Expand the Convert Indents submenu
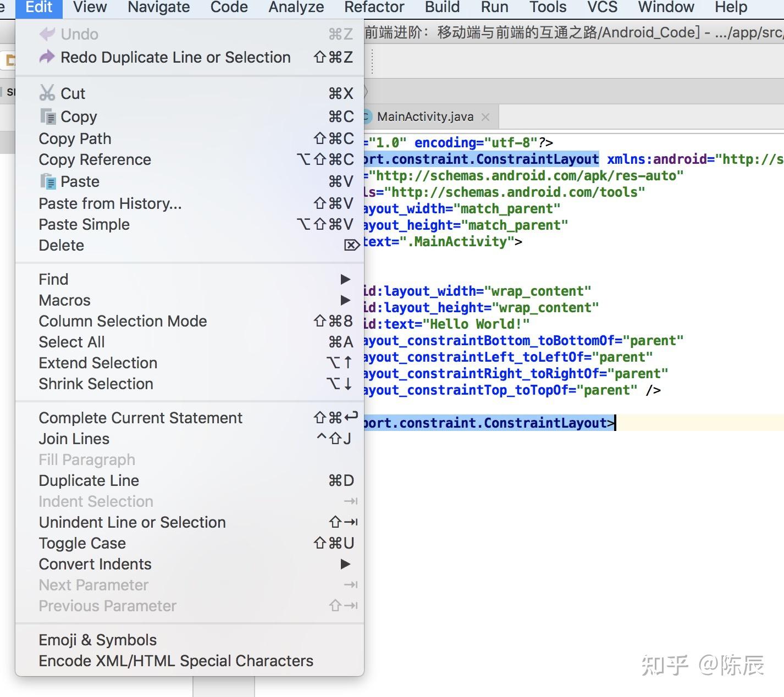The width and height of the screenshot is (784, 697). click(x=345, y=564)
